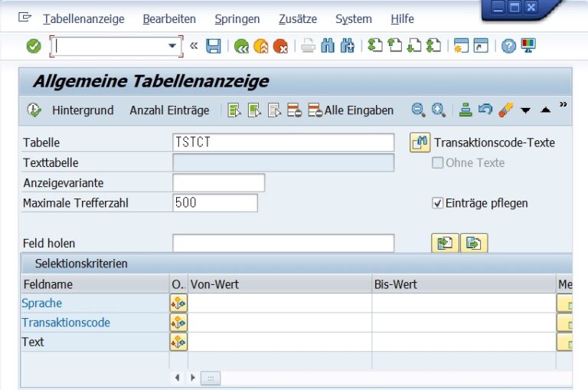
Task: Click the Feld holen input field
Action: click(283, 243)
